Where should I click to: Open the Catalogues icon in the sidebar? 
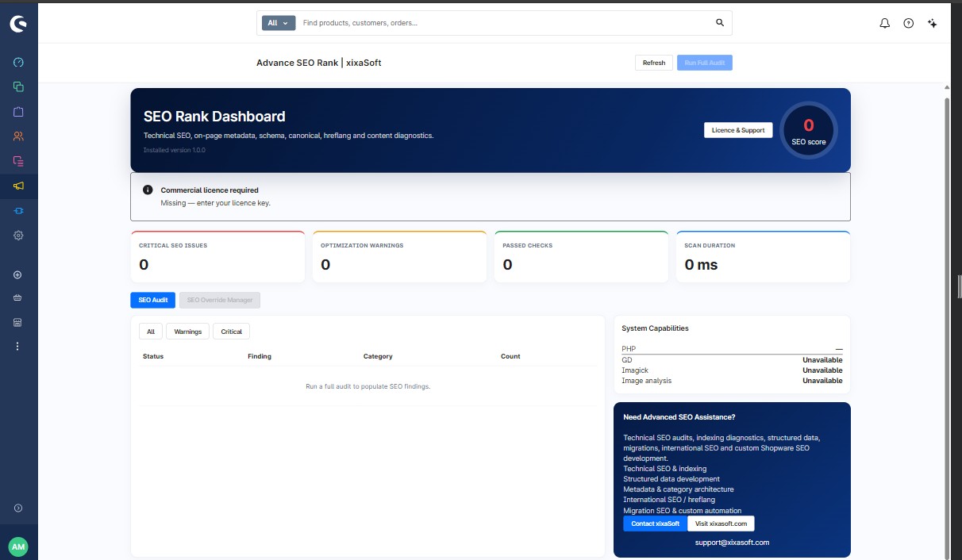pyautogui.click(x=18, y=86)
